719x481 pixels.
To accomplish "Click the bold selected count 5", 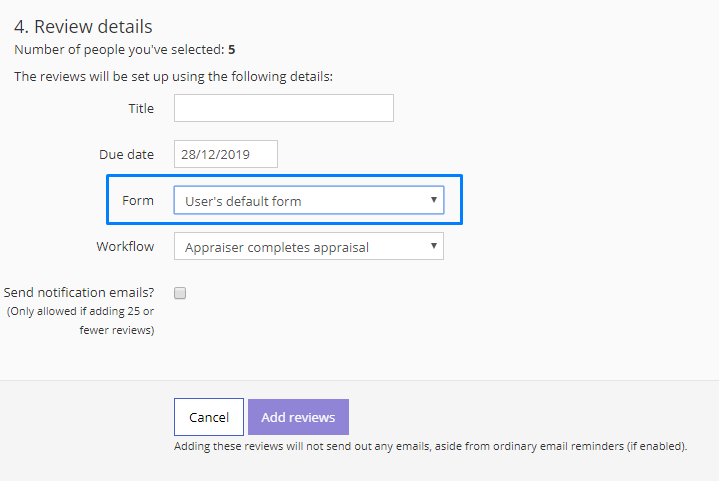I will 232,50.
